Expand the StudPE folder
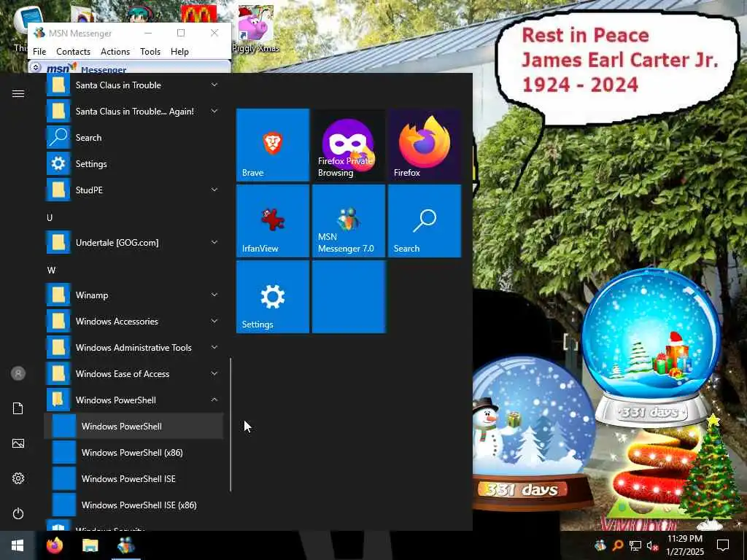 (134, 190)
